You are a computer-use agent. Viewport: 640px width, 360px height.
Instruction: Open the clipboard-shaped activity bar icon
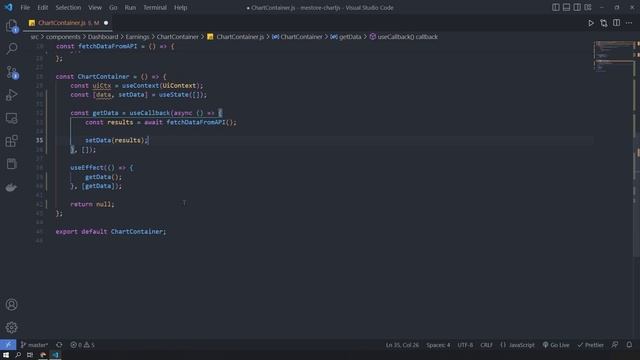[x=11, y=164]
